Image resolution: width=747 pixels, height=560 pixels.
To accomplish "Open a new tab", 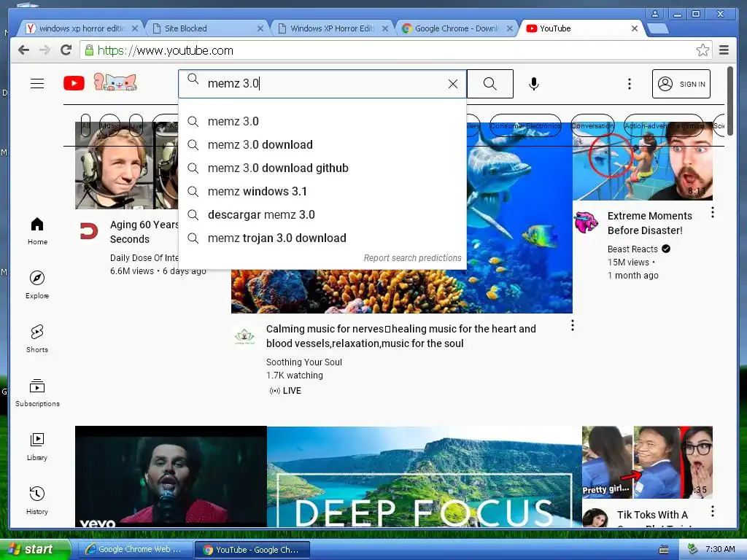I will [657, 29].
